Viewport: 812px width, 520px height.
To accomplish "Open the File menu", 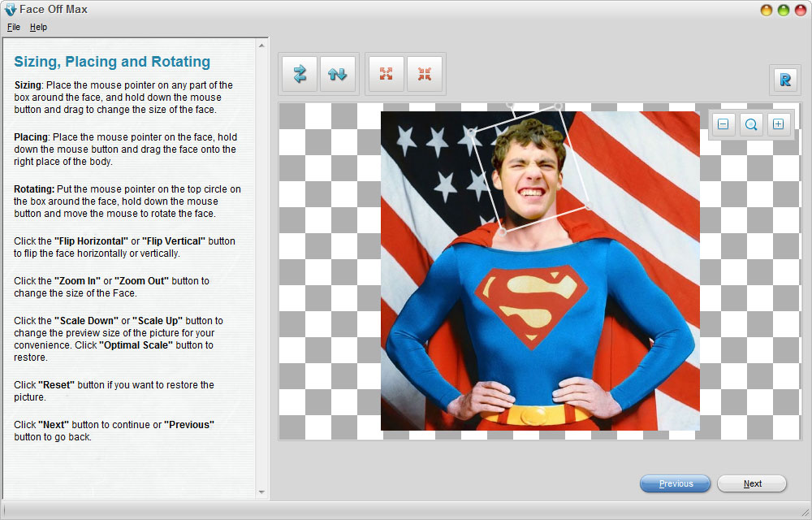I will [14, 27].
